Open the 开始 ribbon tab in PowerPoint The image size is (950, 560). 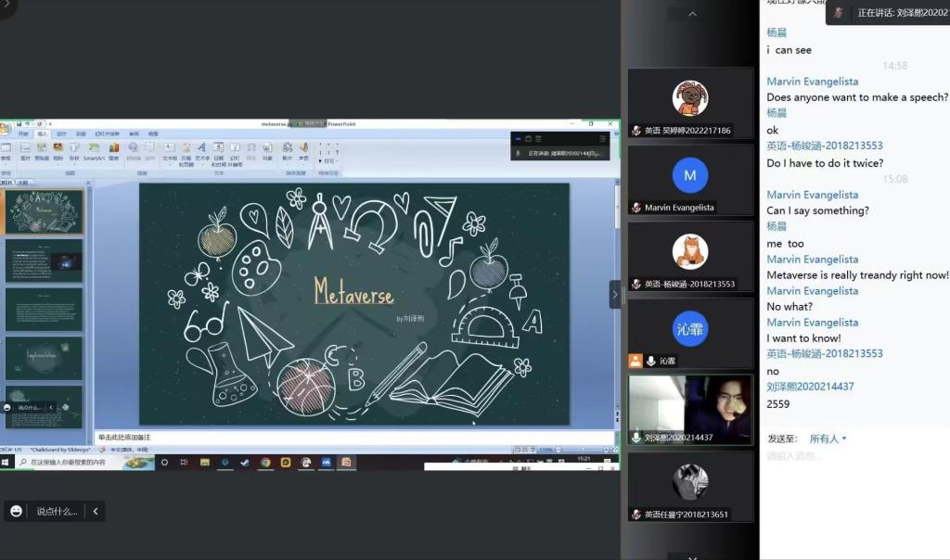(x=23, y=134)
